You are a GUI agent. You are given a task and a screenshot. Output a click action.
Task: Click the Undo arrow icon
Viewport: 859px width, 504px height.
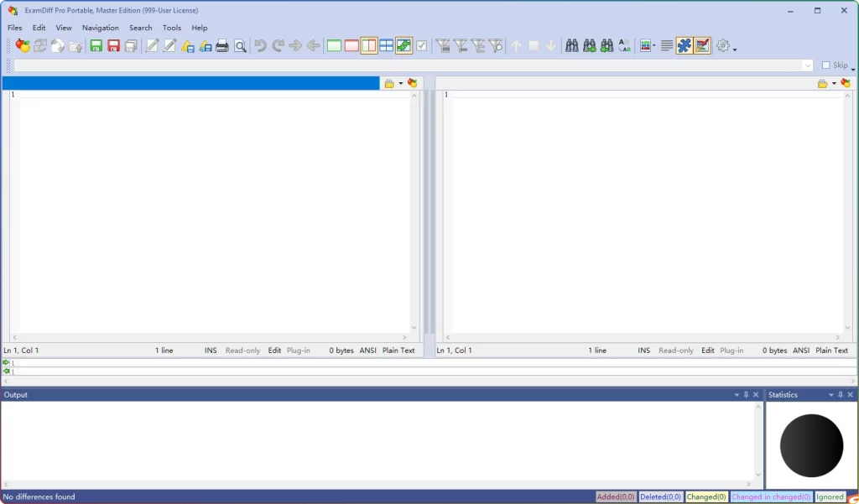coord(260,46)
